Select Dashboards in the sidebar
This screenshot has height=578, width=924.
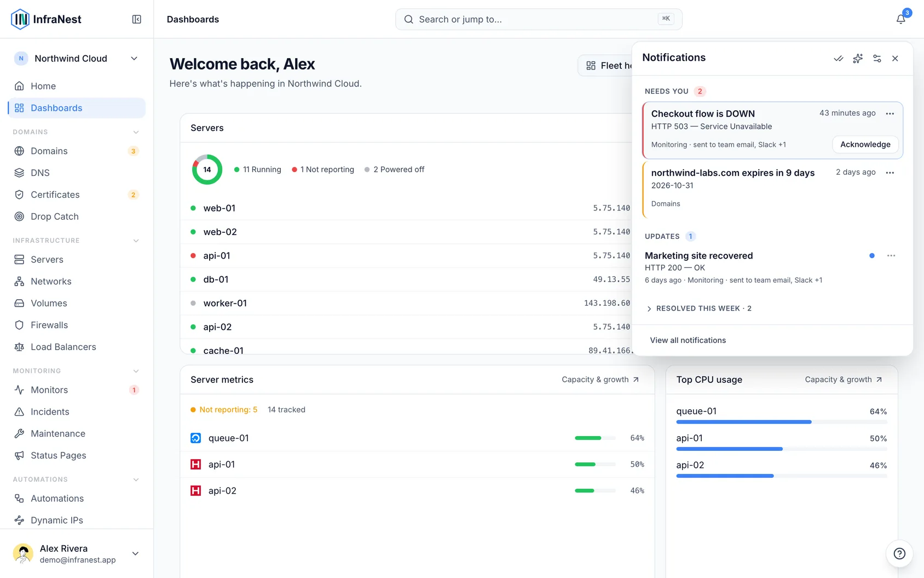click(x=77, y=108)
